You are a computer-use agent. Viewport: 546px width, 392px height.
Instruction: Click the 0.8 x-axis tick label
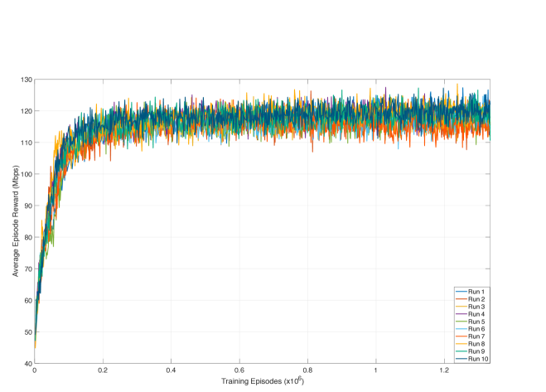[x=307, y=370]
